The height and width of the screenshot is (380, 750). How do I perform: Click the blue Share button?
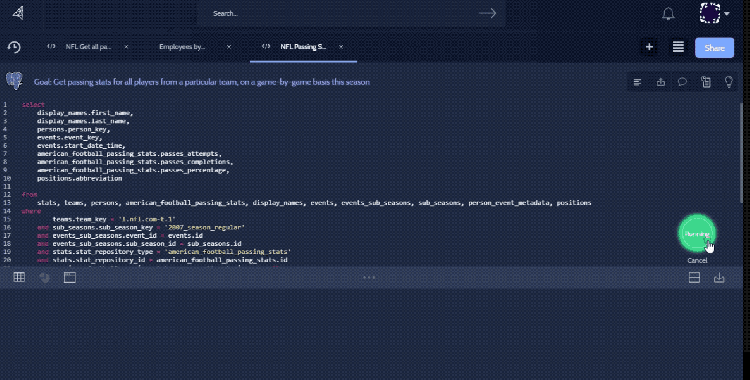pyautogui.click(x=714, y=48)
